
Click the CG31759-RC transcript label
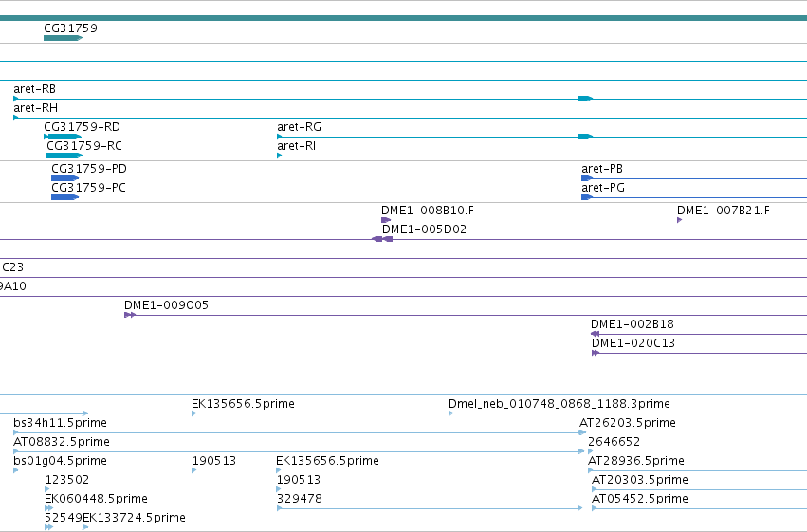[84, 146]
